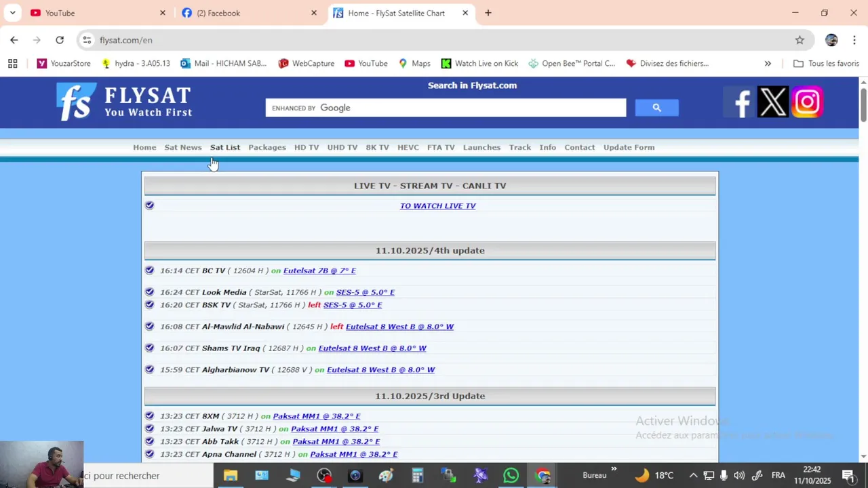The image size is (868, 488).
Task: Open the FlySat Facebook page icon
Action: click(741, 102)
